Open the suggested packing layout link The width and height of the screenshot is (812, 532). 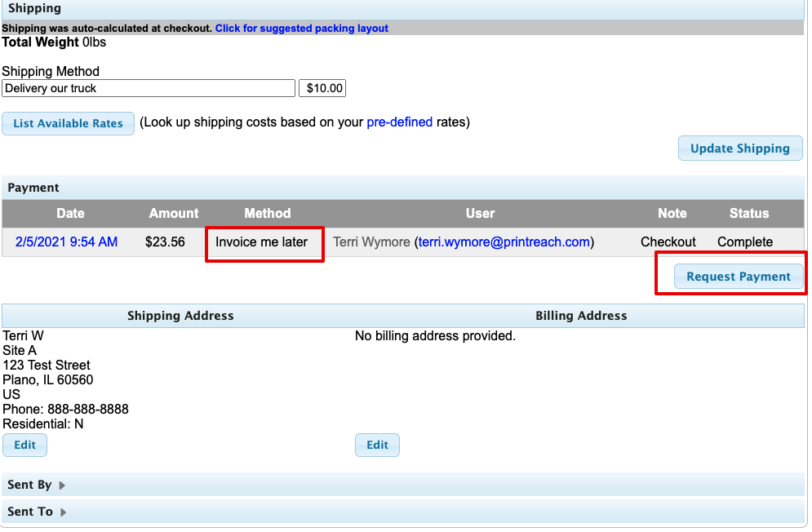(301, 28)
